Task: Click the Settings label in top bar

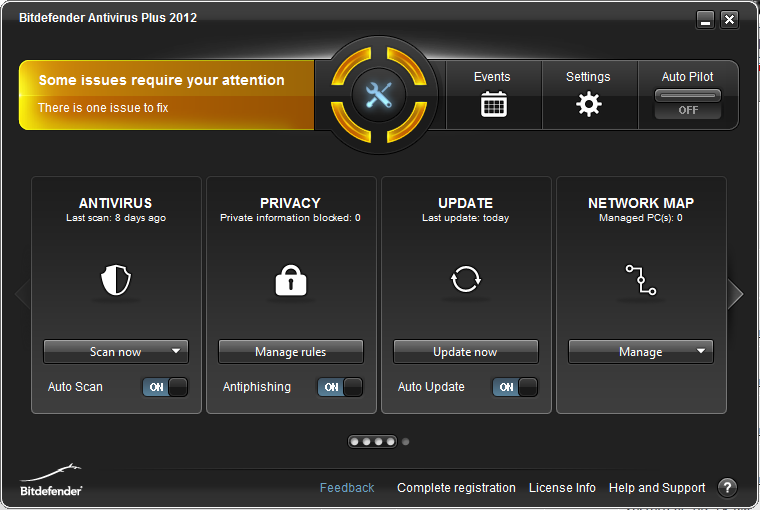Action: (x=588, y=77)
